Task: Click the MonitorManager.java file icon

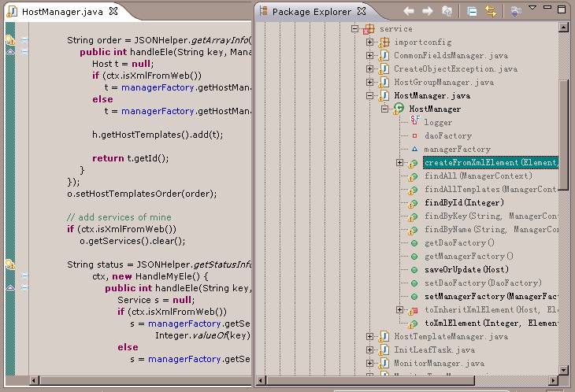Action: 384,363
